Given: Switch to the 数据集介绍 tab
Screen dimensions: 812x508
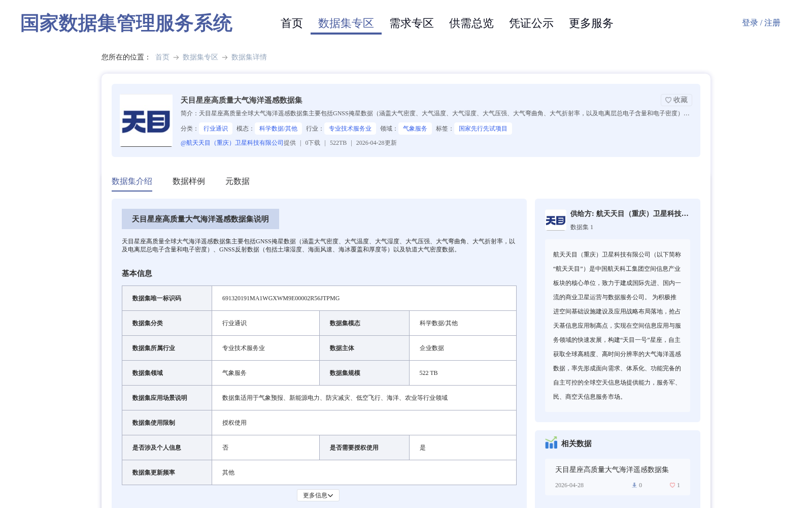Looking at the screenshot, I should [x=132, y=181].
